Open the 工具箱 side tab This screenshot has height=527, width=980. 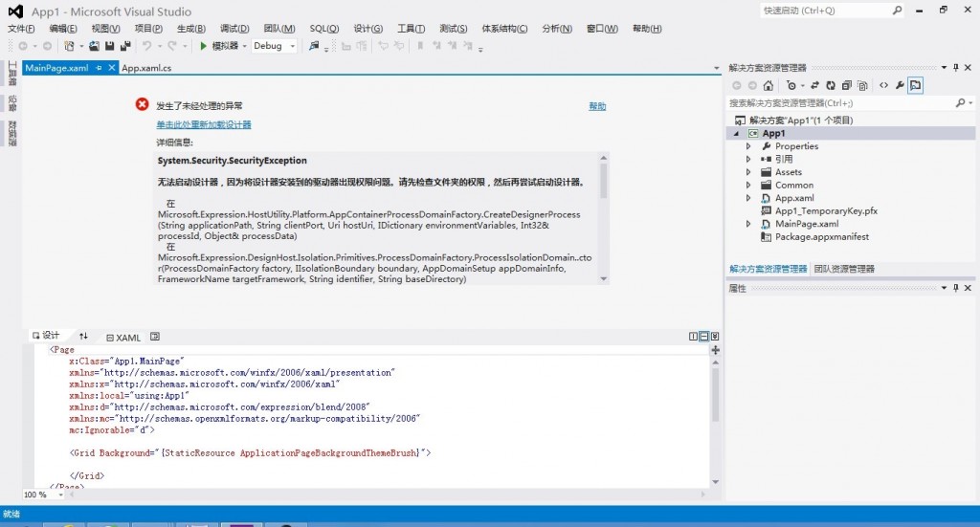(12, 74)
